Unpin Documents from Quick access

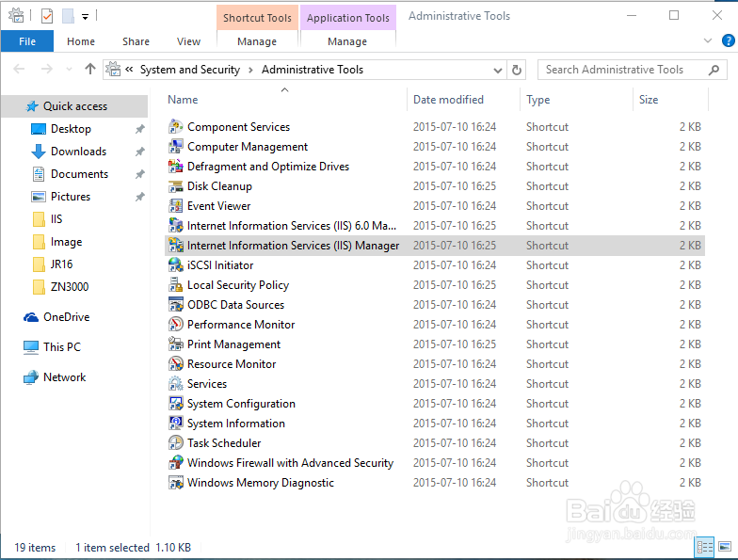(x=139, y=174)
